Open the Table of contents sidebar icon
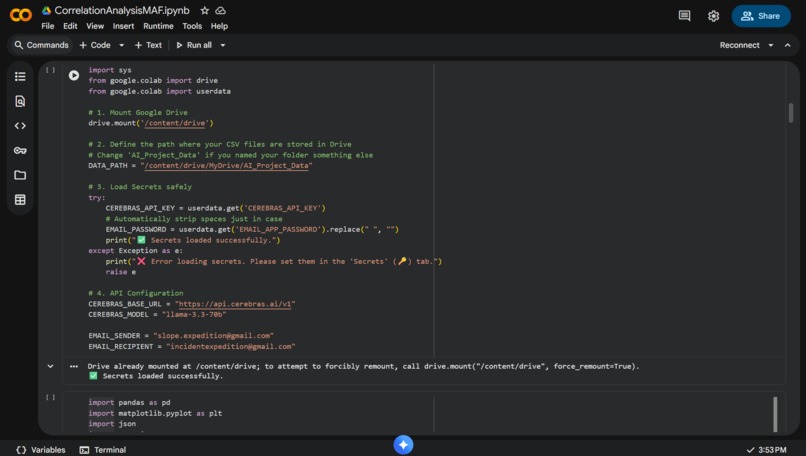The image size is (806, 456). tap(20, 77)
